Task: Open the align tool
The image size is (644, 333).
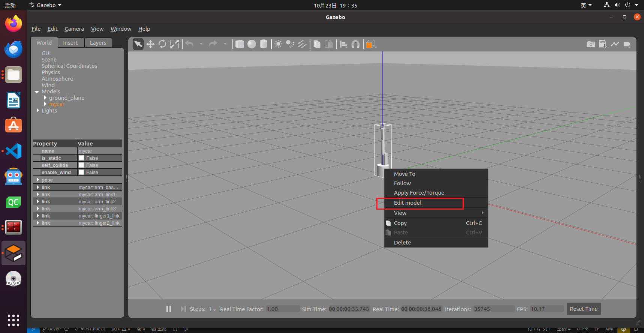Action: pos(343,44)
